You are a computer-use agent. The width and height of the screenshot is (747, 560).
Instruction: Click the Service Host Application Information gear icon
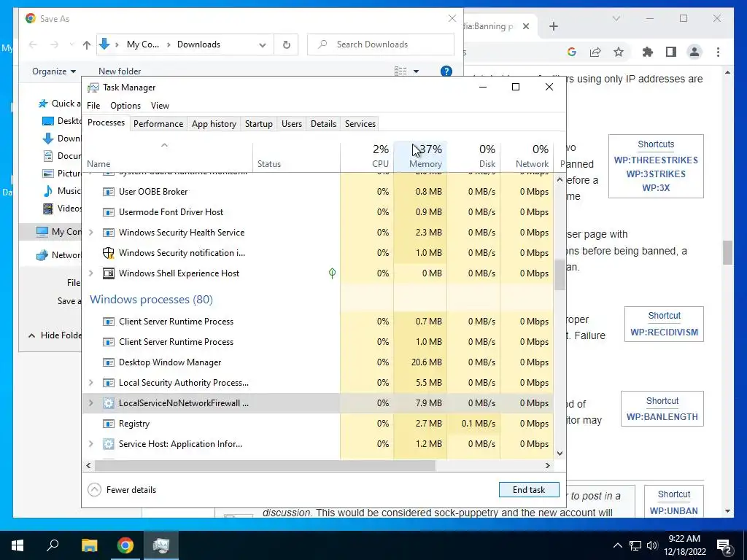pyautogui.click(x=109, y=444)
